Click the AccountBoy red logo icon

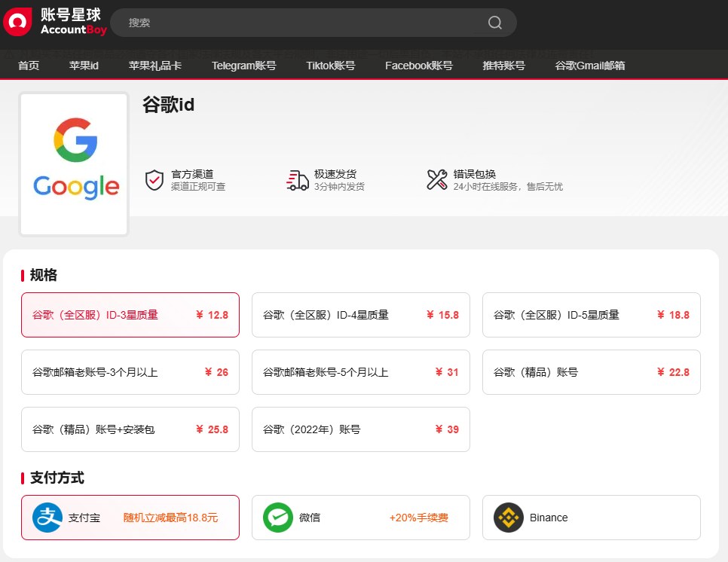coord(17,21)
